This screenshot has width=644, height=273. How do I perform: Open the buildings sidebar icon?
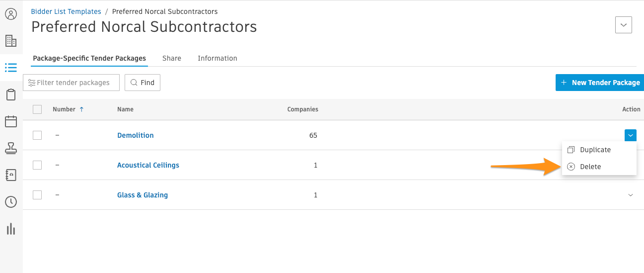tap(11, 41)
